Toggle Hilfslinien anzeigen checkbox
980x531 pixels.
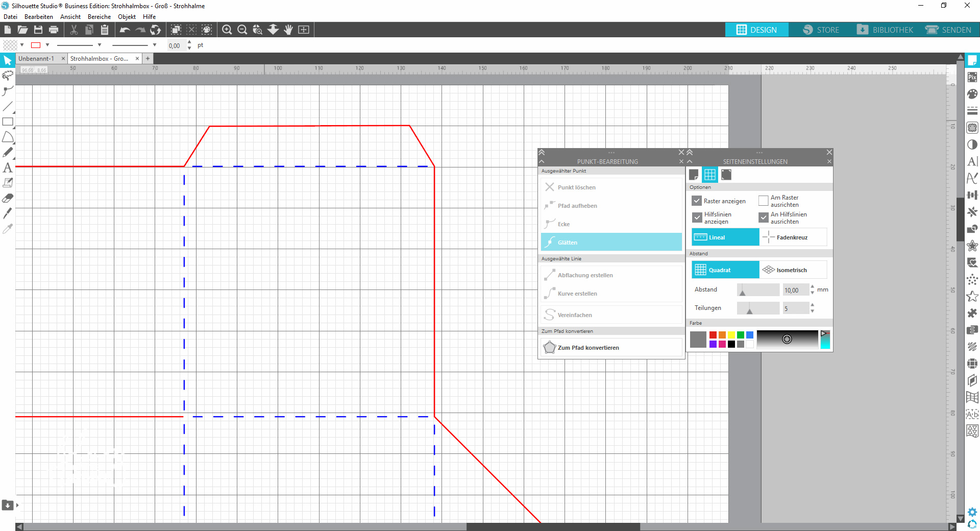(x=697, y=218)
